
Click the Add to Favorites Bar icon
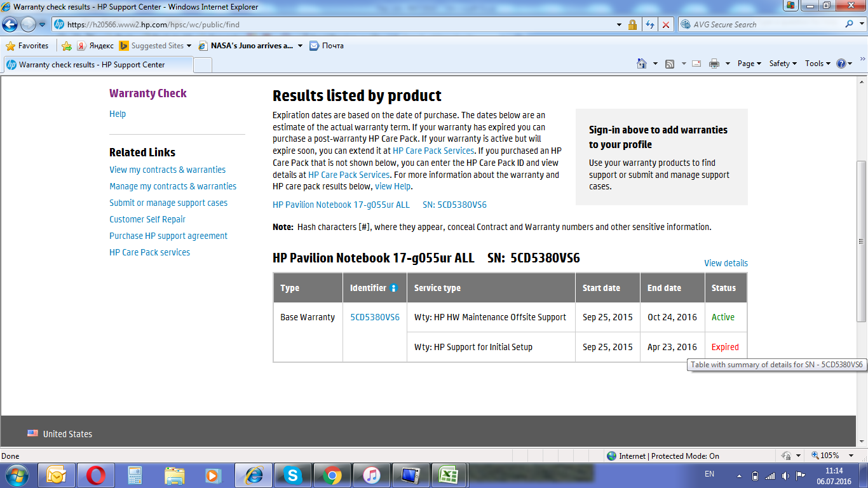coord(66,46)
